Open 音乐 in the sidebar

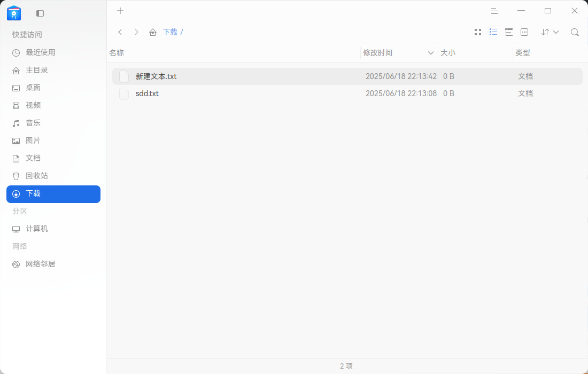[x=53, y=123]
